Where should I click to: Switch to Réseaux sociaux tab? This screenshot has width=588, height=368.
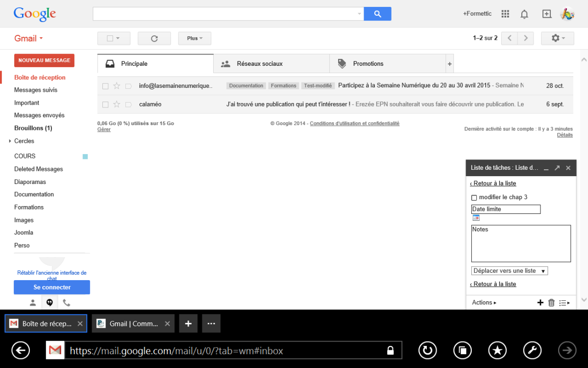pyautogui.click(x=271, y=64)
